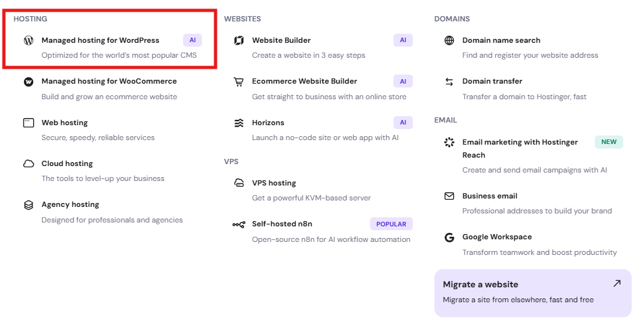Screen dimensions: 644x323
Task: Click the POPULAR badge on Self-hosted n8n
Action: [x=391, y=224]
